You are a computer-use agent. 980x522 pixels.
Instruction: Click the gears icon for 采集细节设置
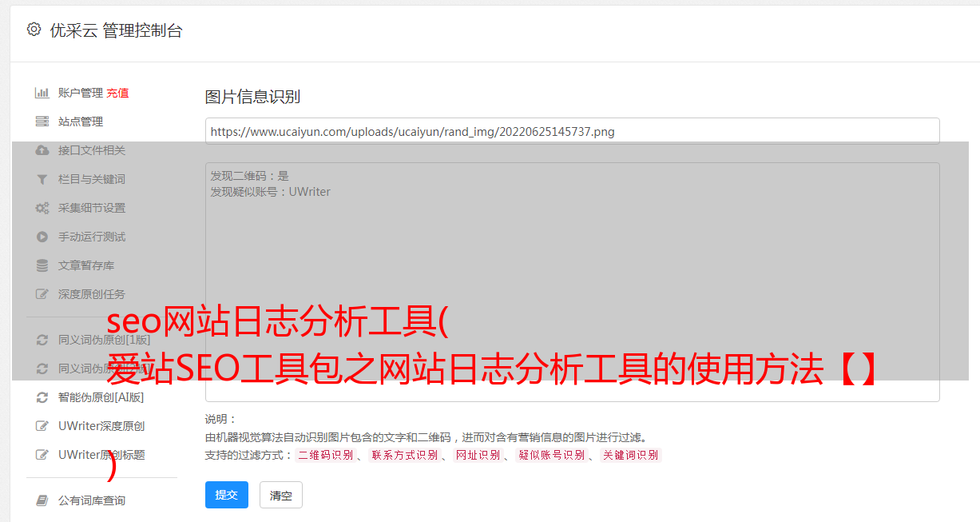42,208
